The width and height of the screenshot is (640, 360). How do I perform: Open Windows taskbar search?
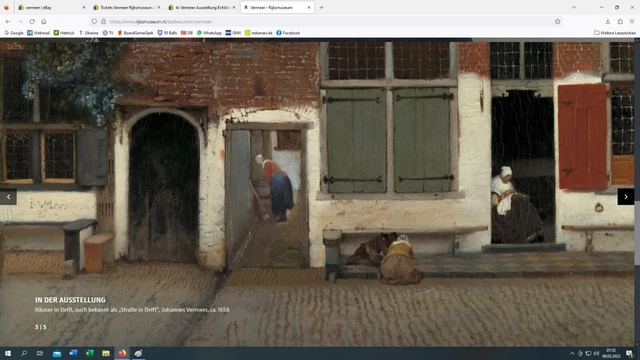click(x=24, y=353)
